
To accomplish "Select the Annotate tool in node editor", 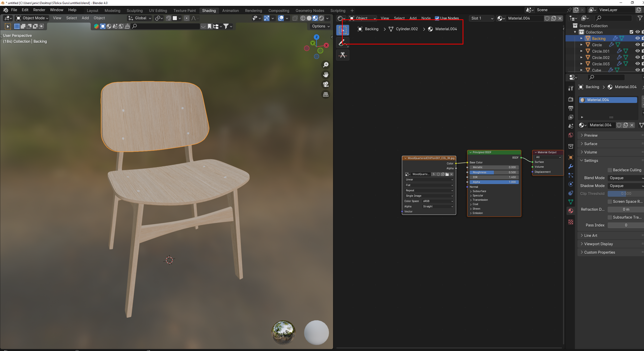I will [342, 42].
